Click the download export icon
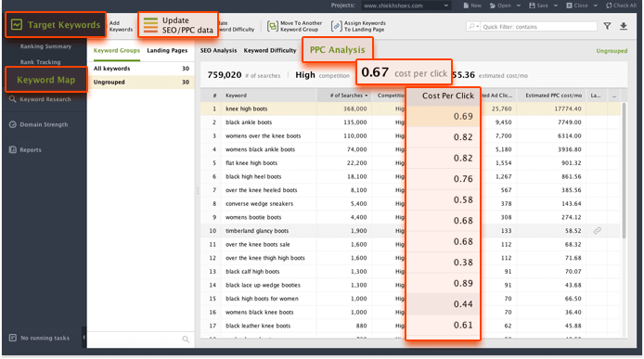 (x=624, y=26)
